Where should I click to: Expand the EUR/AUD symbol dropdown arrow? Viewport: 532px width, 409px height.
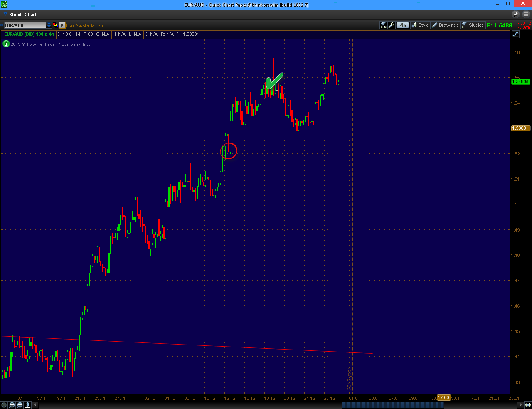pos(49,25)
